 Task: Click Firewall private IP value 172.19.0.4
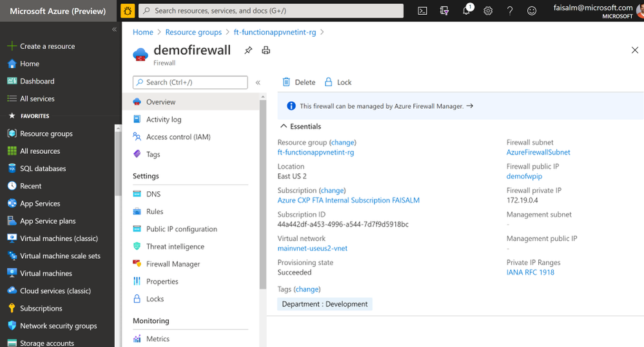[522, 200]
